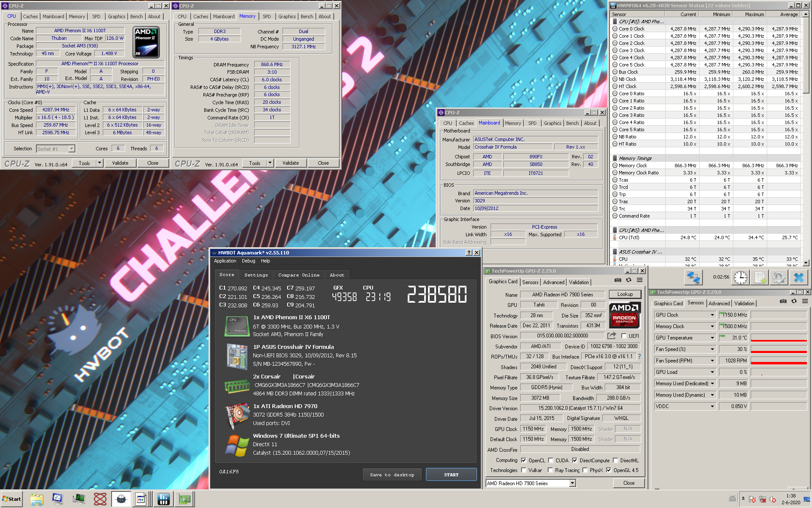Toggle Vulkan checkbox in GPU-Z
Viewport: 812px width, 508px height.
(x=524, y=470)
